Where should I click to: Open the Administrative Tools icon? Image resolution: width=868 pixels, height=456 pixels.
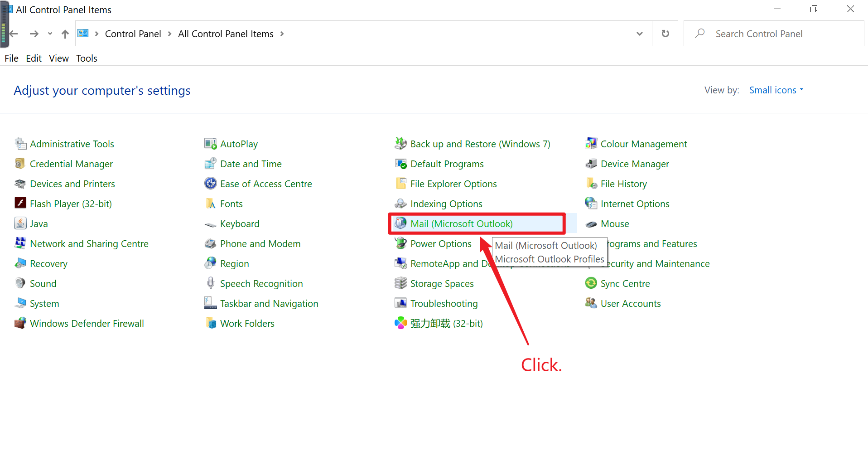20,144
